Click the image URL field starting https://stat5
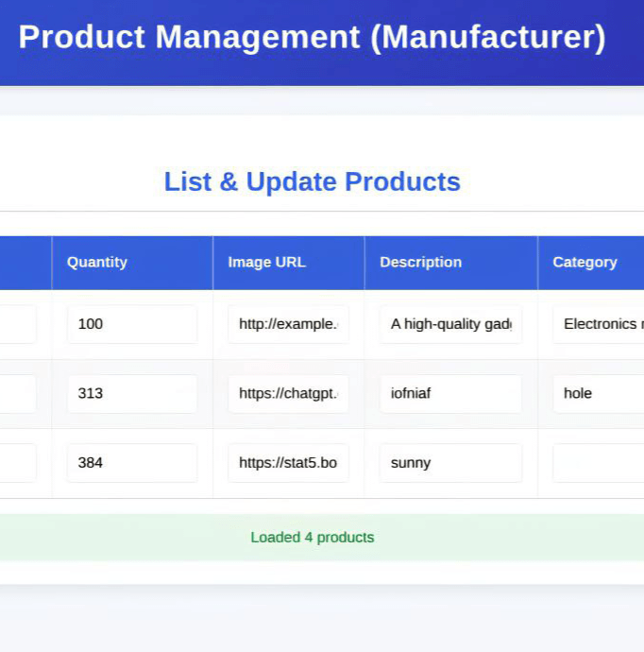The width and height of the screenshot is (644, 652). (x=288, y=463)
